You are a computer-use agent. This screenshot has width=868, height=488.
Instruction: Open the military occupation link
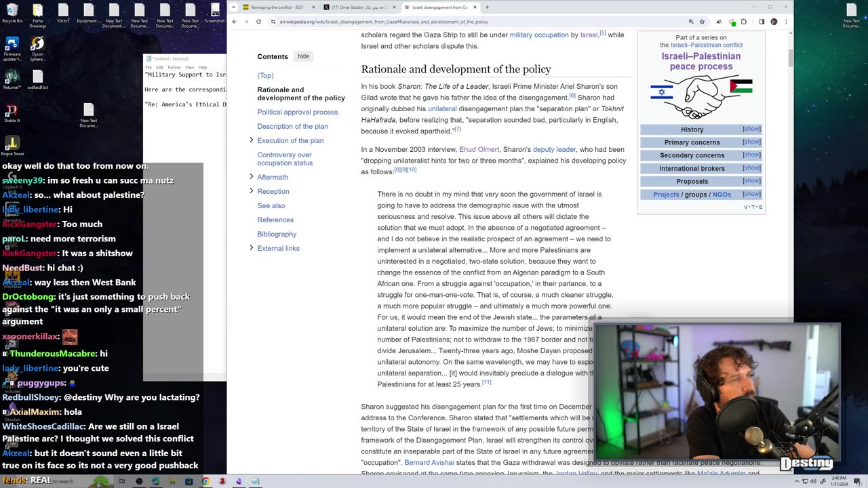coord(539,35)
